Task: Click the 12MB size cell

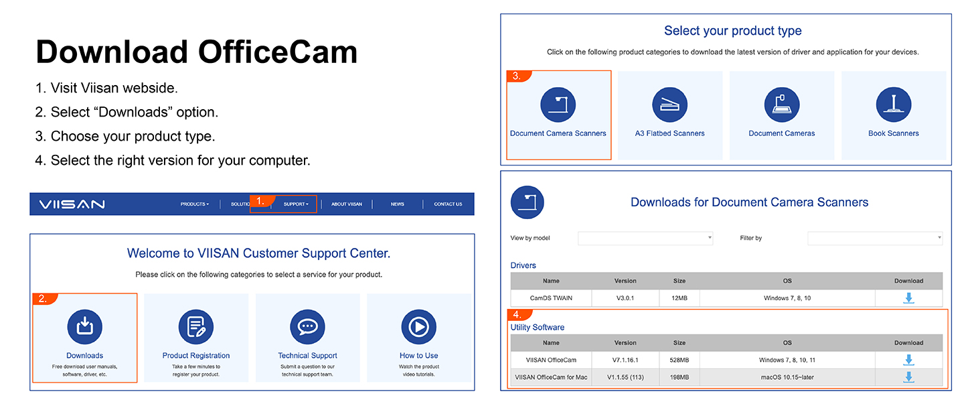Action: pyautogui.click(x=679, y=298)
